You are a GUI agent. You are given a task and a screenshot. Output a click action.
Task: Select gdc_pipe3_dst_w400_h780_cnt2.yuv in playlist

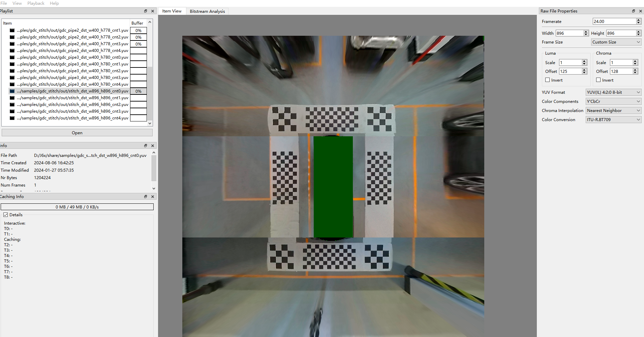pyautogui.click(x=72, y=71)
